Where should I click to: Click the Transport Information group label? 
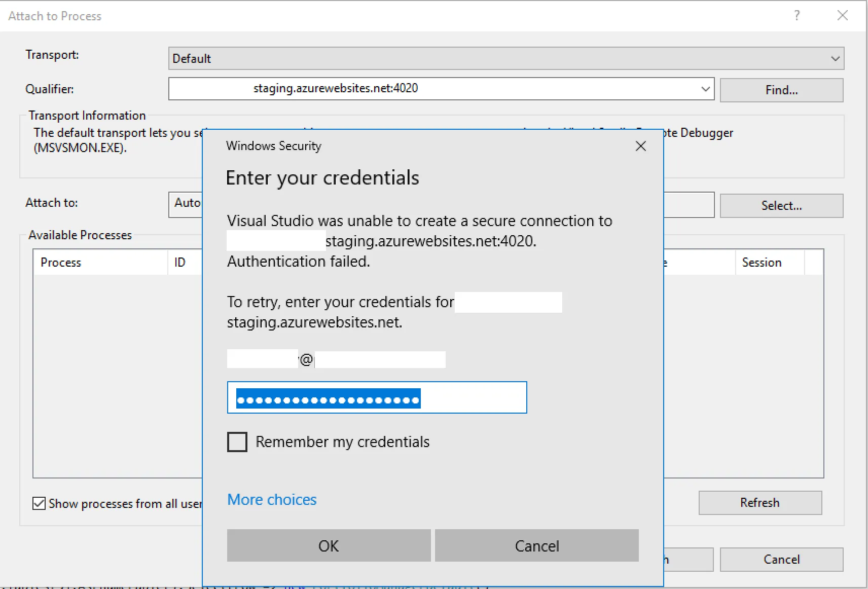[x=87, y=116]
